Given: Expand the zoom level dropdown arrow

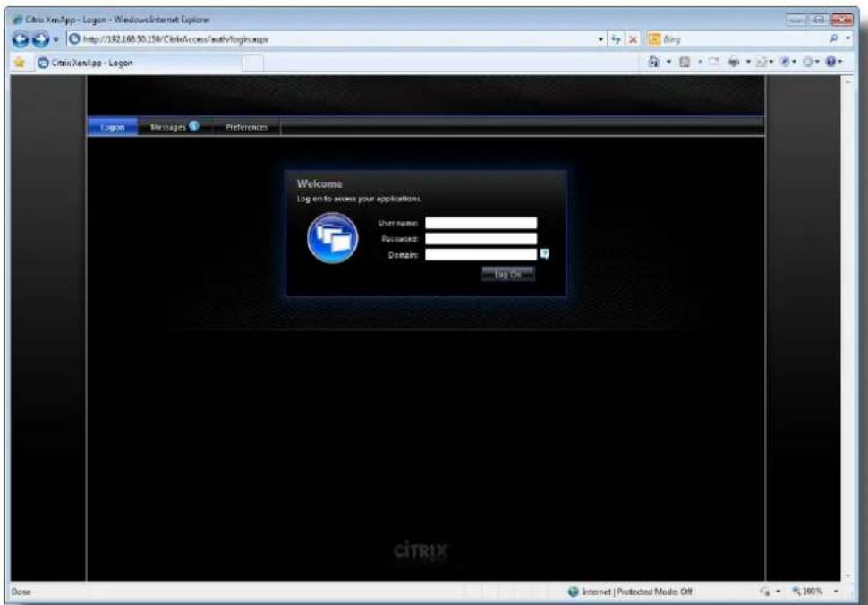Looking at the screenshot, I should coord(836,592).
